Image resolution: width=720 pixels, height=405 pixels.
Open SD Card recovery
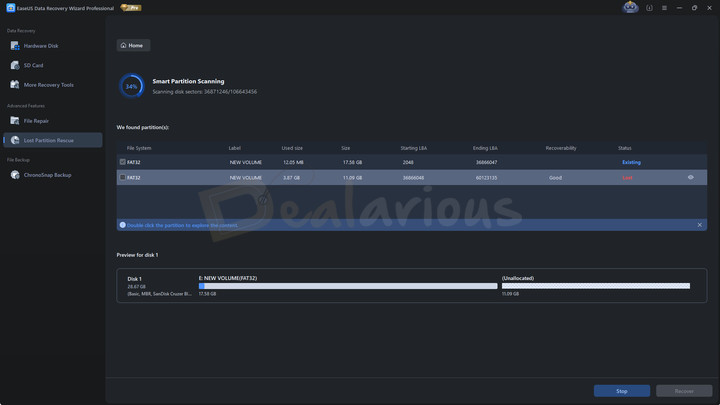(x=33, y=65)
